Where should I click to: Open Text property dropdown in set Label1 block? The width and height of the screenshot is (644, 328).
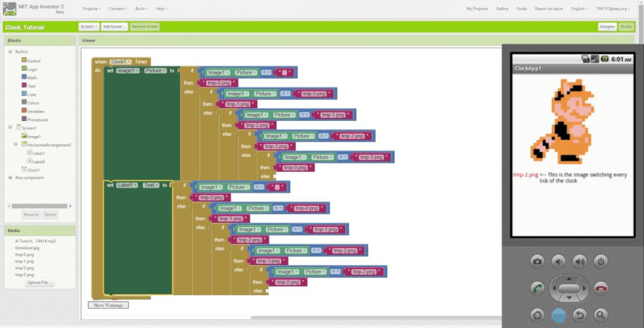(151, 185)
